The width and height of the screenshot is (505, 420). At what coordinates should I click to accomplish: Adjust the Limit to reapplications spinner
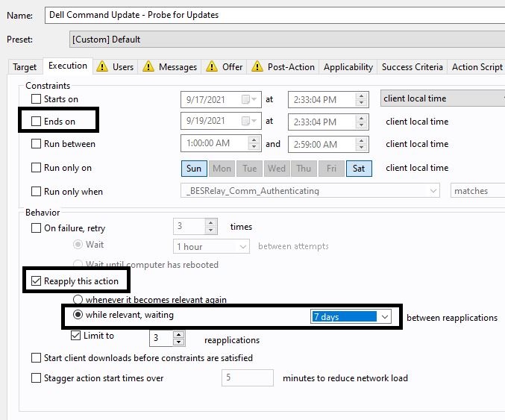pyautogui.click(x=179, y=339)
